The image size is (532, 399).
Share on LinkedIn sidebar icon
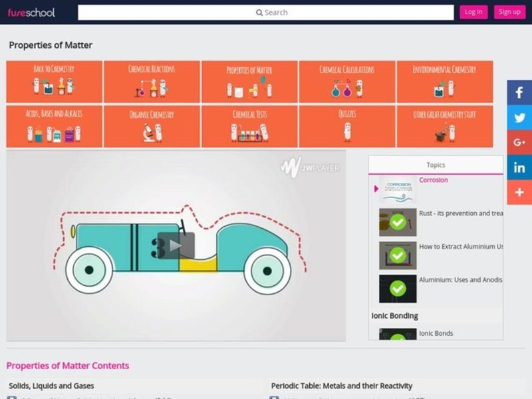coord(519,168)
